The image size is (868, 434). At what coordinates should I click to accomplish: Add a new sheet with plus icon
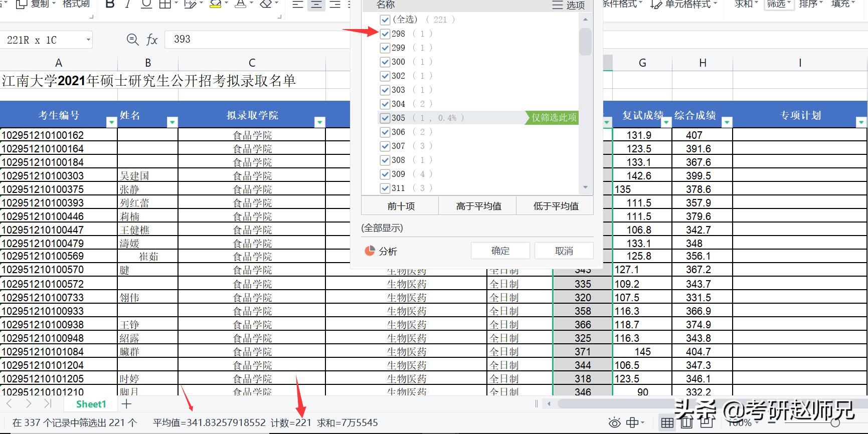click(127, 404)
